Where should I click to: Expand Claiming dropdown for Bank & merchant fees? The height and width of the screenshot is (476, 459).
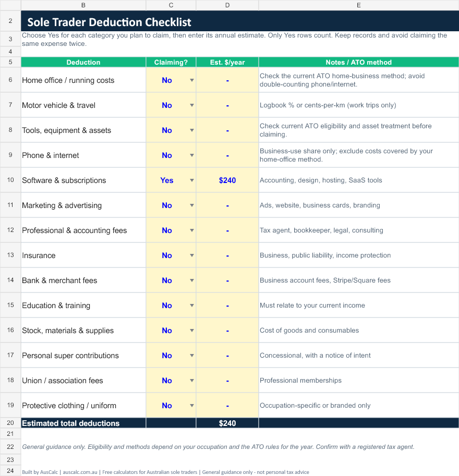point(191,280)
